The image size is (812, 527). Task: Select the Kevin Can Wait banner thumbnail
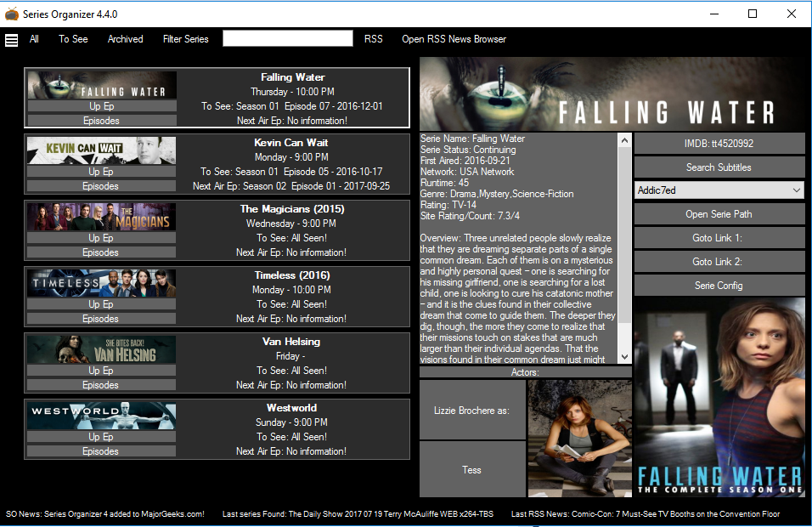point(102,150)
